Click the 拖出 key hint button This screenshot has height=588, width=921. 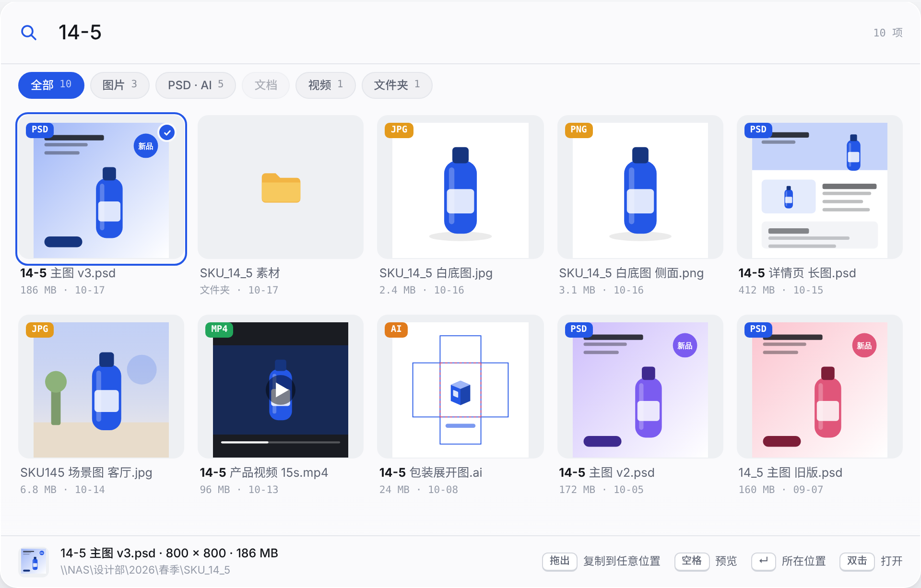559,561
